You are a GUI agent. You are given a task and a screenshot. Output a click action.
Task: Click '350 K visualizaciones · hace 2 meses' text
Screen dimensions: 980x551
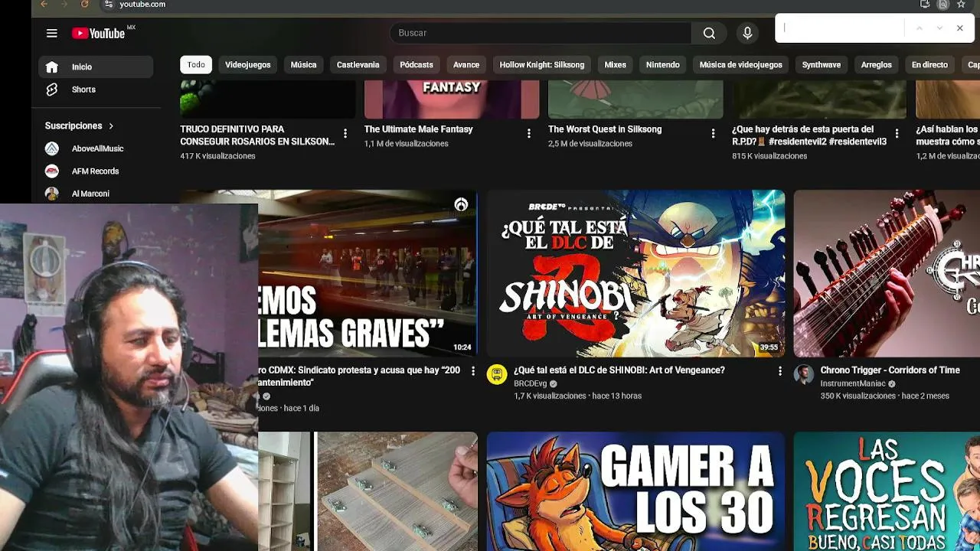click(x=885, y=396)
